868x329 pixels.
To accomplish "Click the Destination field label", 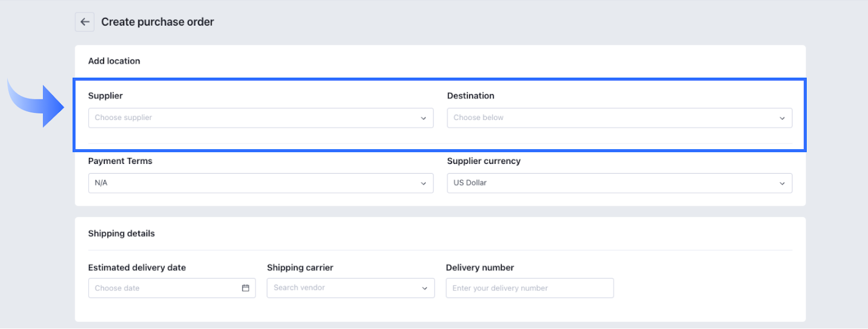I will pos(470,96).
